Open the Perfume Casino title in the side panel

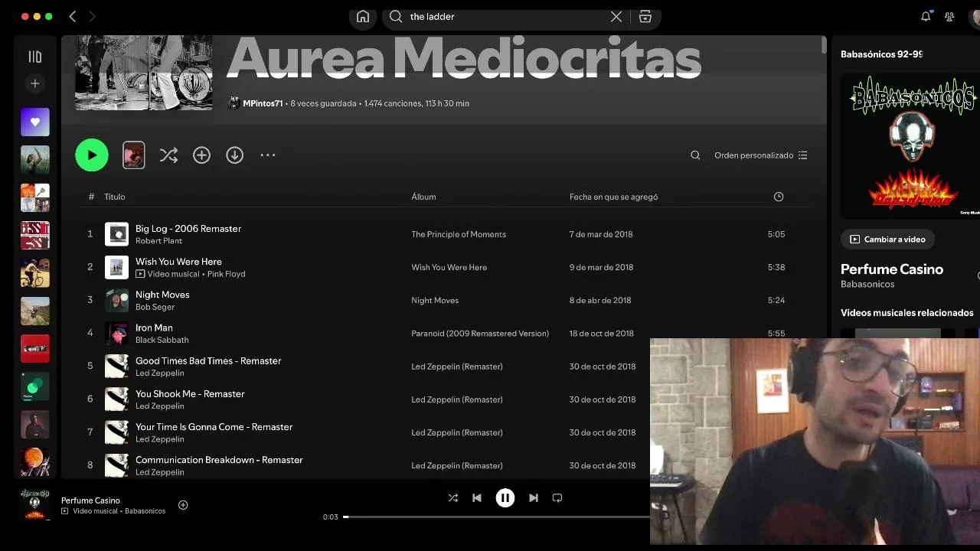[892, 269]
